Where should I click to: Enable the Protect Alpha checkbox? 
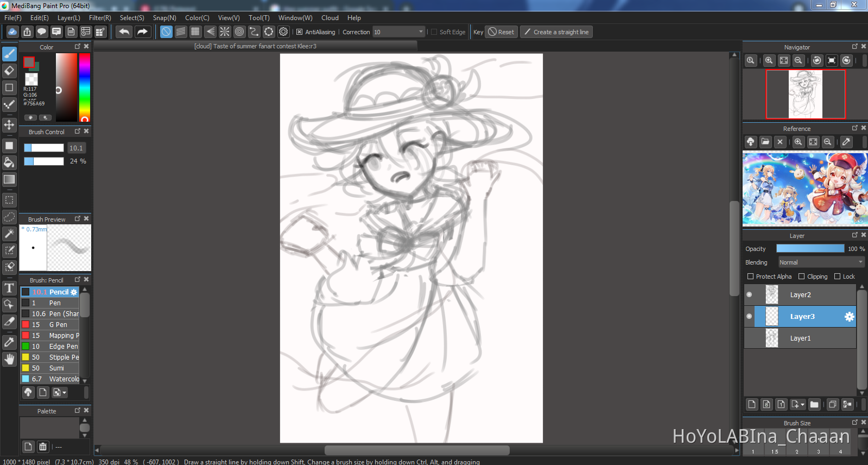coord(750,277)
